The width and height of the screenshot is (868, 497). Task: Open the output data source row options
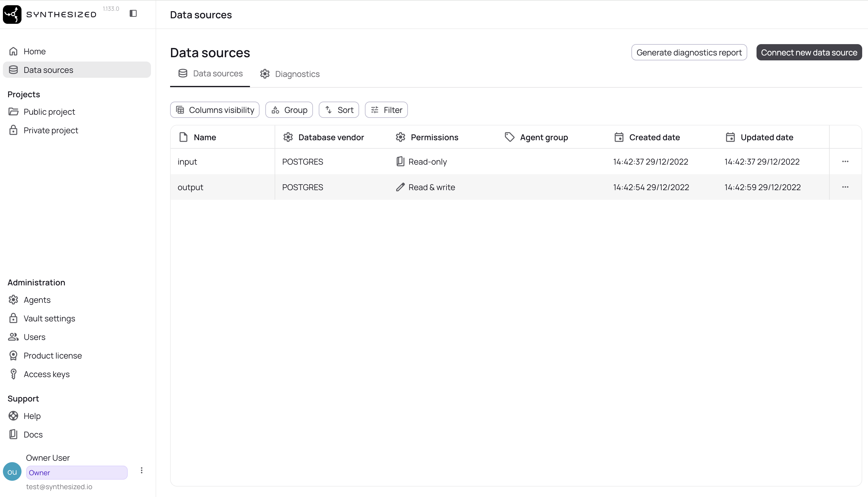pyautogui.click(x=845, y=187)
